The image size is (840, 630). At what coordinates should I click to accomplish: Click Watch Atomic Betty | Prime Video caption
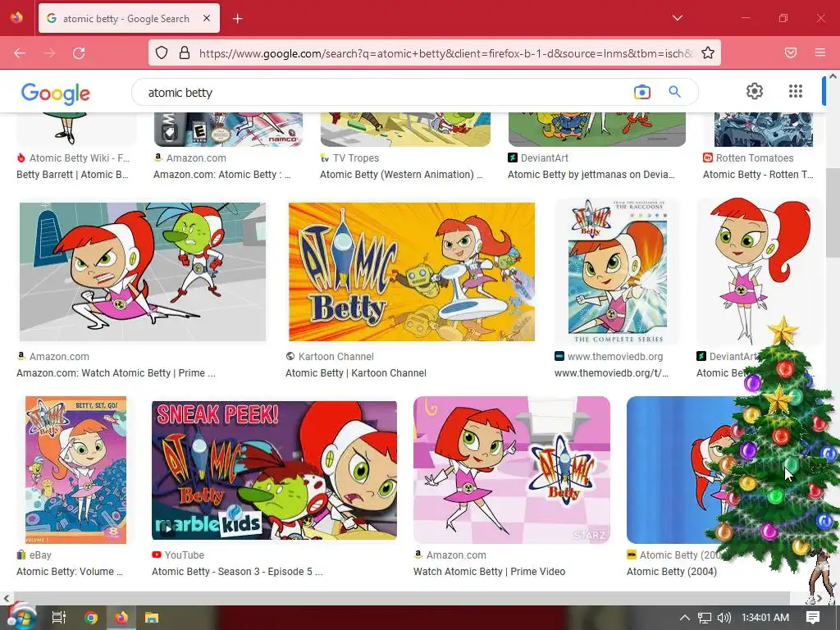tap(489, 571)
